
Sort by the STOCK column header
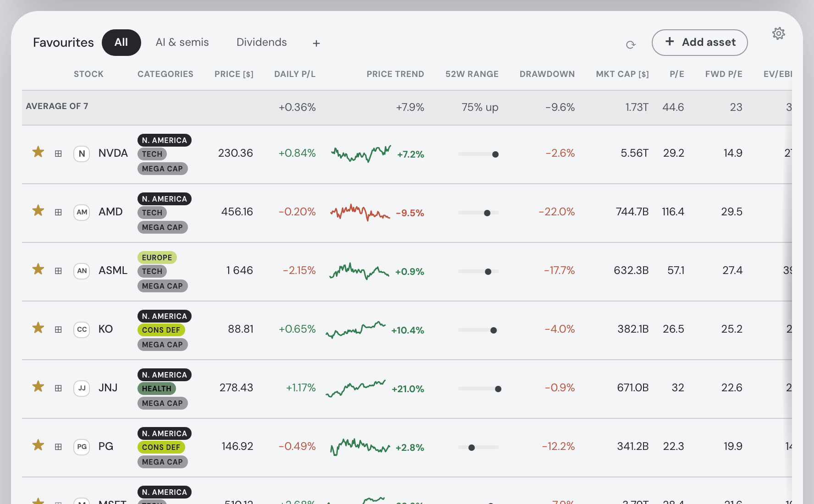click(88, 74)
